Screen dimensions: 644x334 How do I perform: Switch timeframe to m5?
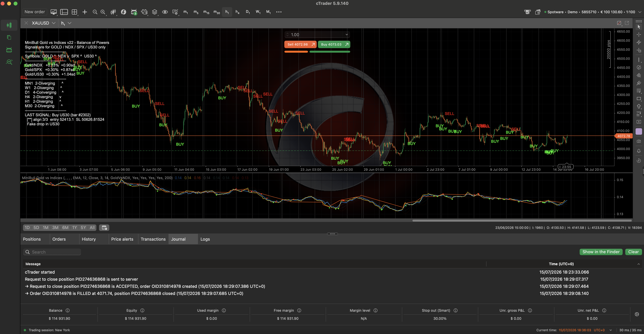coord(196,12)
